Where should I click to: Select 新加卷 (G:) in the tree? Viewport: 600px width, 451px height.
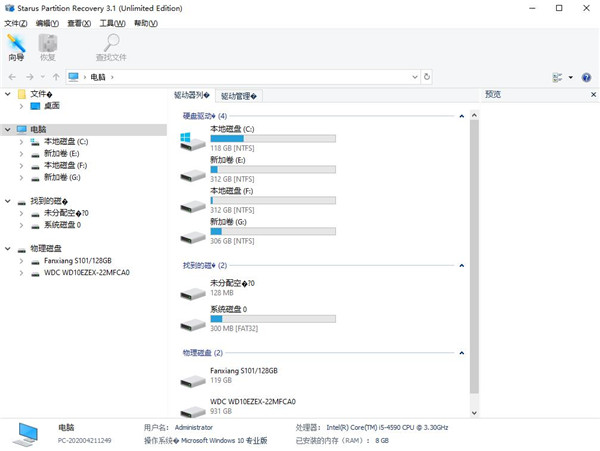[x=62, y=177]
